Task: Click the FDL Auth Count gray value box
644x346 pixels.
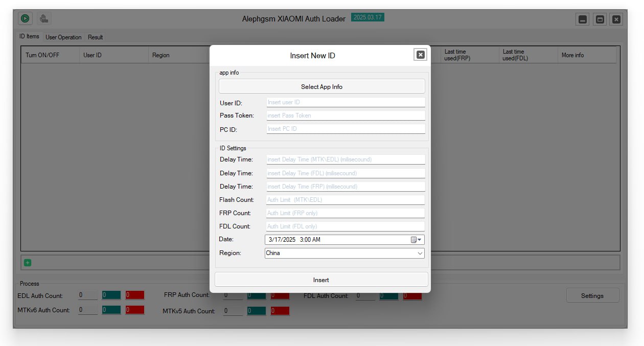Action: pyautogui.click(x=365, y=296)
